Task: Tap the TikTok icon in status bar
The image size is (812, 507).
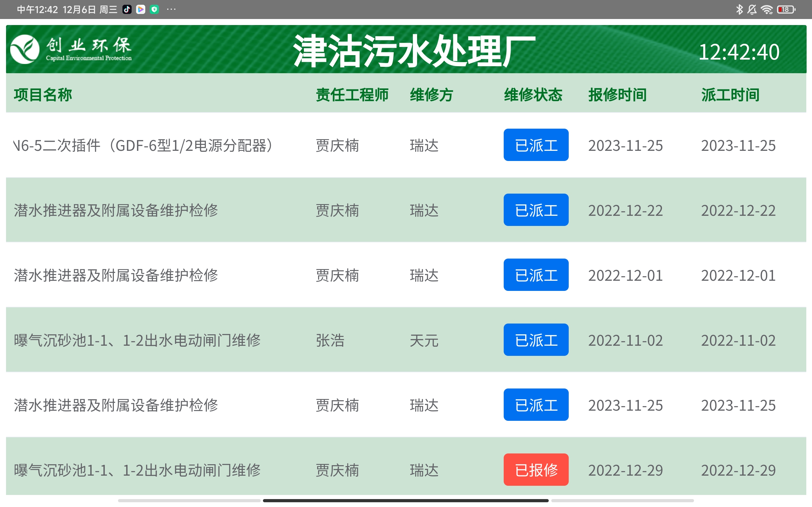Action: click(x=127, y=10)
